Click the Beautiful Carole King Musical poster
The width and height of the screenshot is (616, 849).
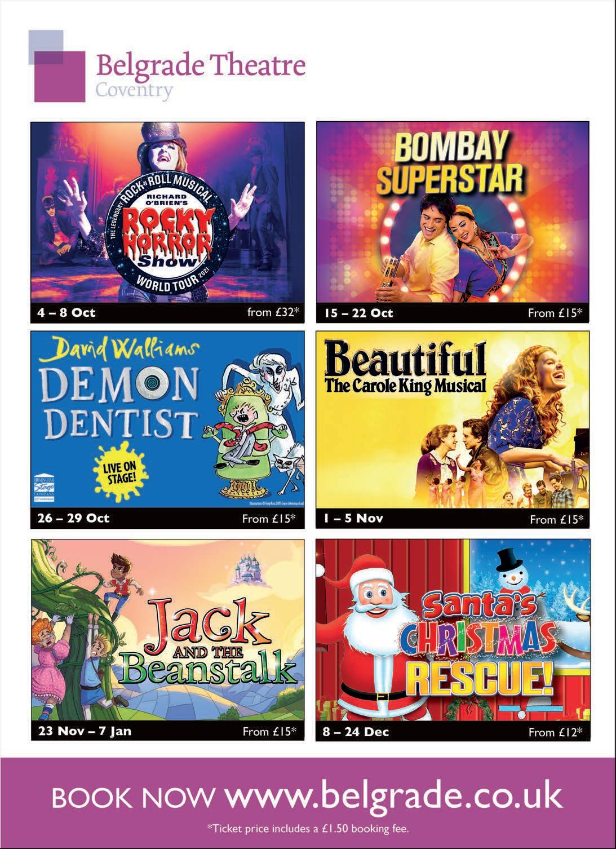coord(453,419)
